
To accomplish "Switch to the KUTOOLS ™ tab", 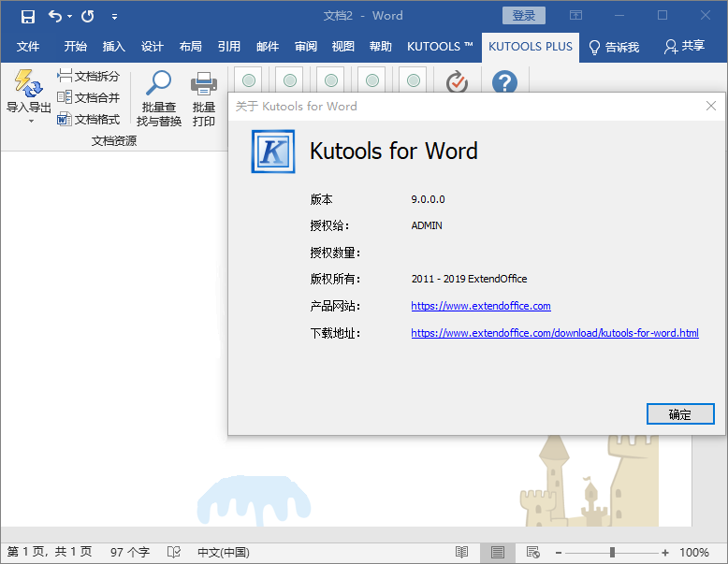I will (440, 47).
